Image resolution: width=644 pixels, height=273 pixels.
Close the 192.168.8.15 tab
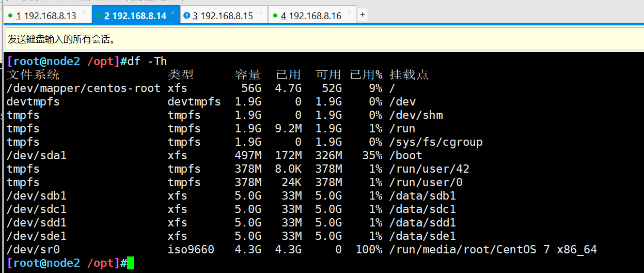click(261, 12)
